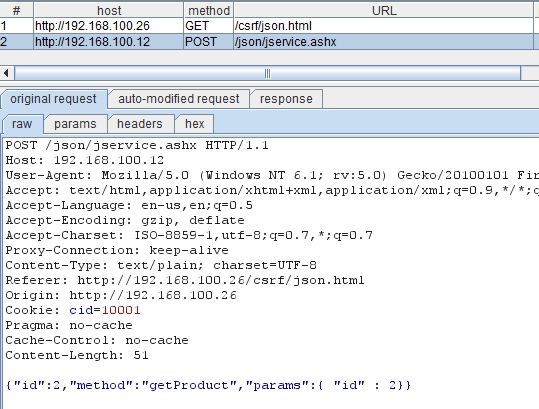539x409 pixels.
Task: Open the headers view tab
Action: click(x=140, y=124)
